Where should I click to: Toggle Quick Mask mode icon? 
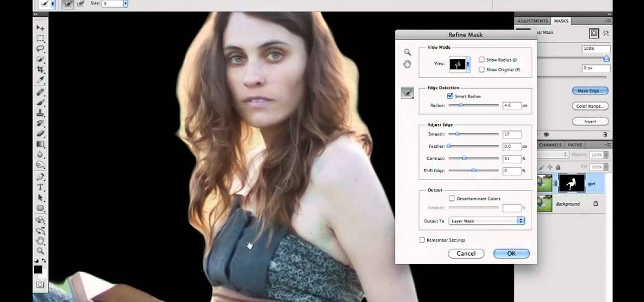40,285
